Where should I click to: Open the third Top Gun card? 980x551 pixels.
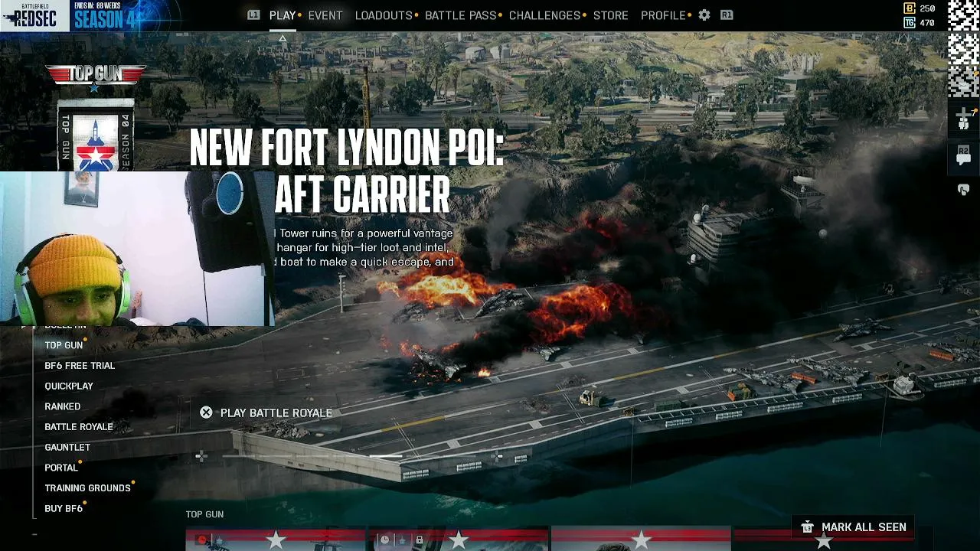[x=642, y=539]
